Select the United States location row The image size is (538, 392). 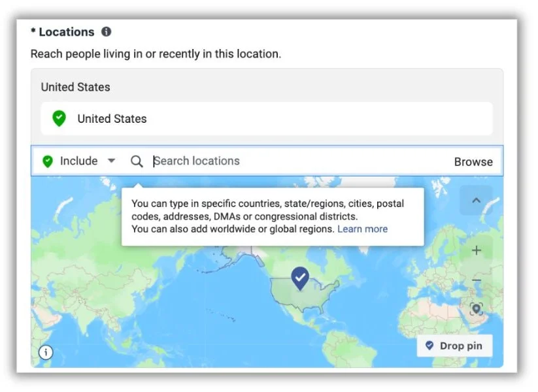coord(267,119)
